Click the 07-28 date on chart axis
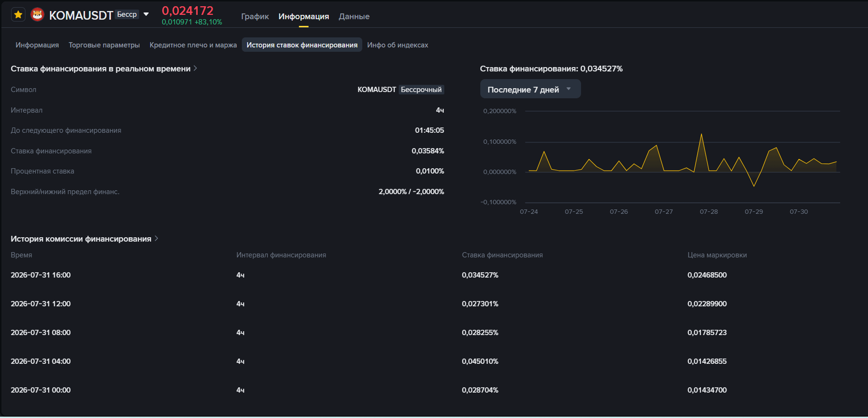The width and height of the screenshot is (868, 418). click(709, 211)
